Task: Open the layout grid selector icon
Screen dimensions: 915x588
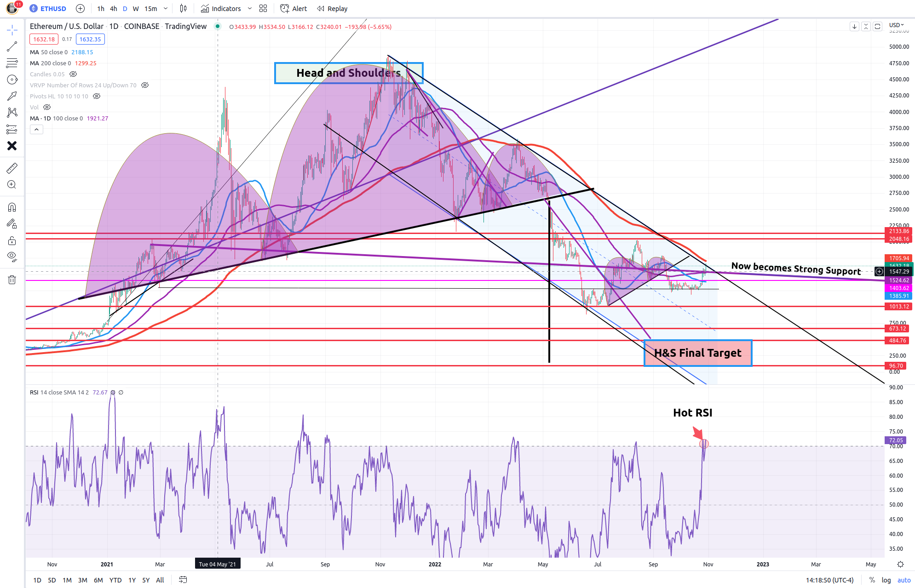Action: coord(263,9)
